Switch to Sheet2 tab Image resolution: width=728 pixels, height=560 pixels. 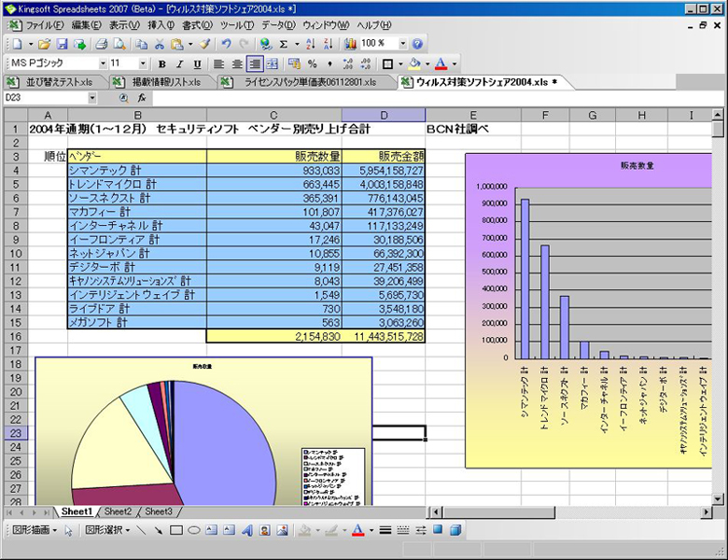point(118,511)
